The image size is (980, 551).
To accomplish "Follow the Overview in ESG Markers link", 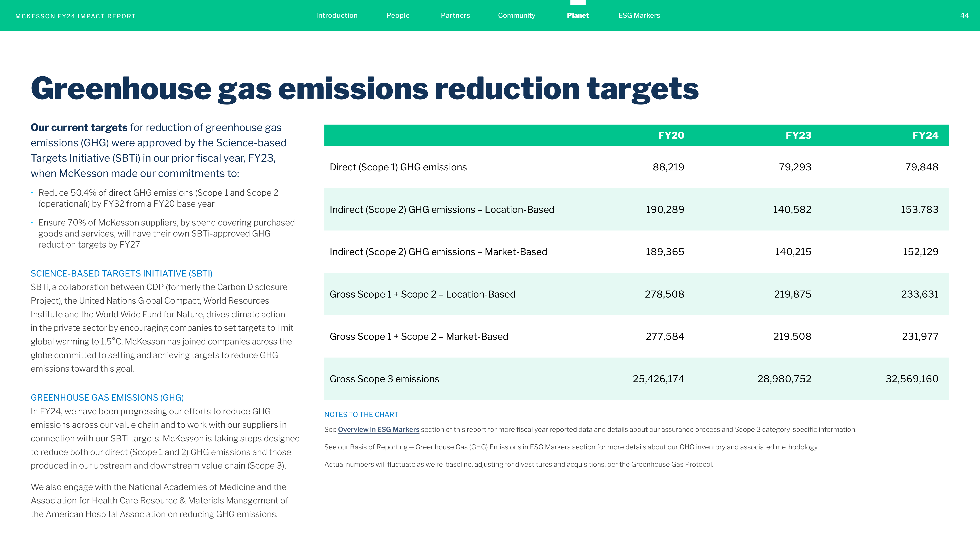I will pyautogui.click(x=378, y=429).
